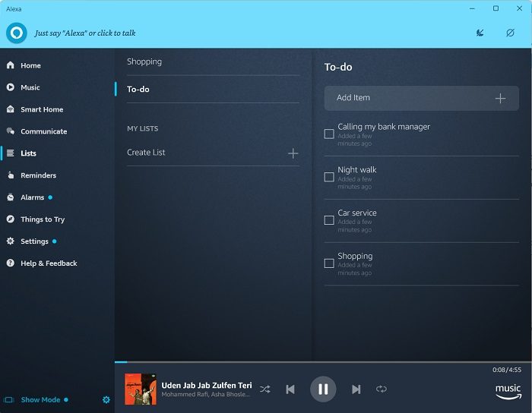This screenshot has height=413, width=532.
Task: Click the Add Item input field
Action: click(x=421, y=98)
